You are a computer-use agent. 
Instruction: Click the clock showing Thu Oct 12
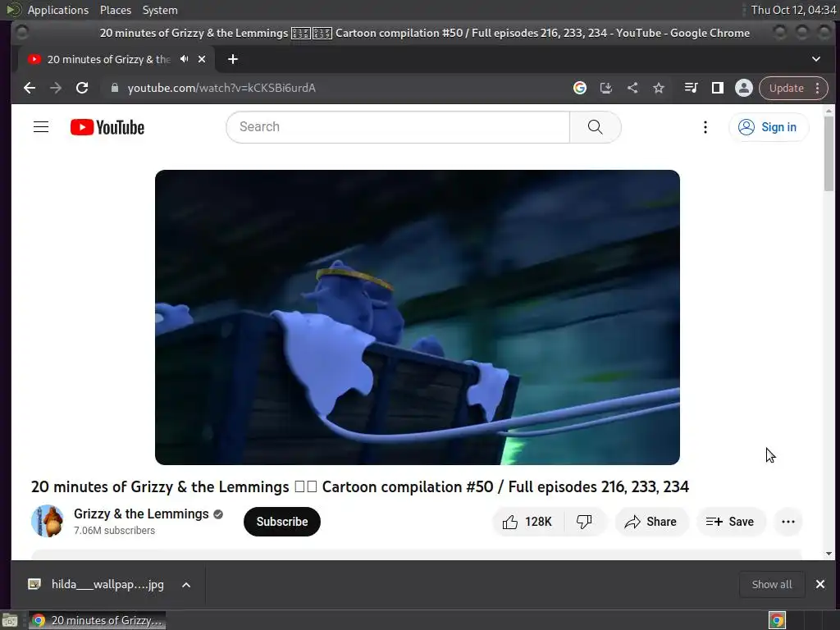point(793,10)
